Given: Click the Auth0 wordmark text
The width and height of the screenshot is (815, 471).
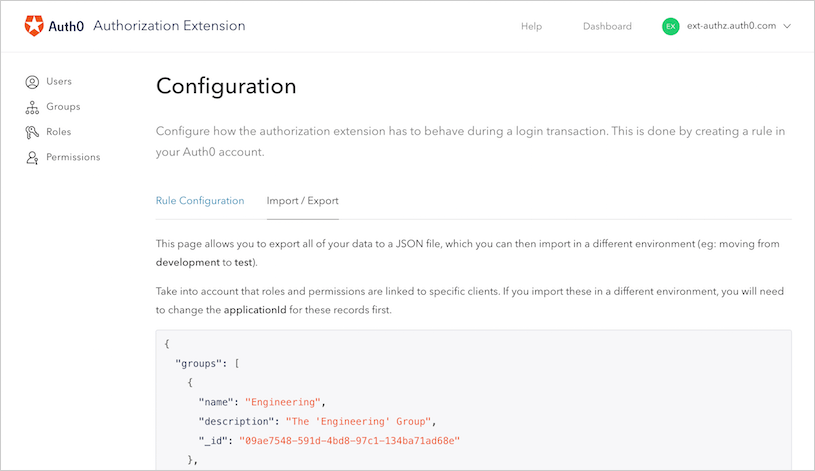Looking at the screenshot, I should pyautogui.click(x=66, y=26).
